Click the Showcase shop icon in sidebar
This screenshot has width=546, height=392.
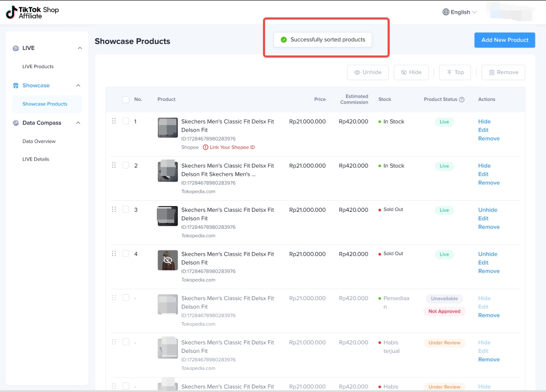click(16, 86)
